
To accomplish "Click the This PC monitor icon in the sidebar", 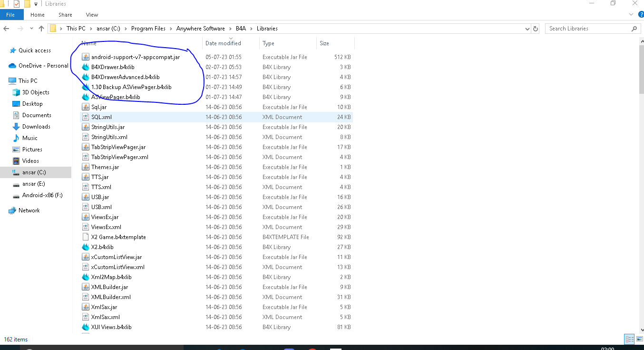I will [x=13, y=81].
